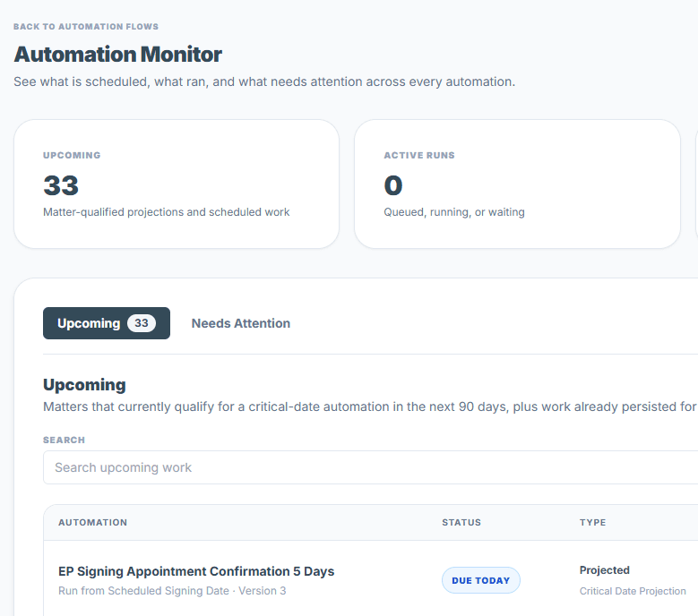Switch to the Needs Attention tab

[x=241, y=323]
